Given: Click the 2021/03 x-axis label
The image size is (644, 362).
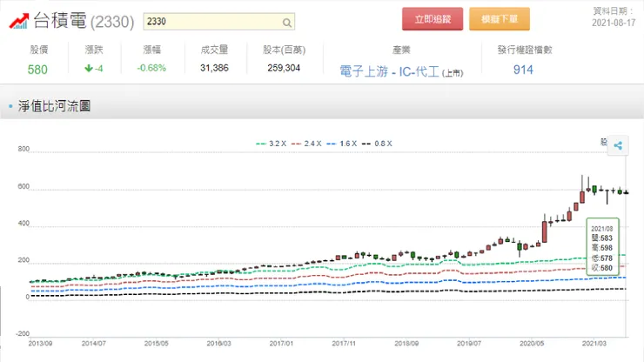Looking at the screenshot, I should click(x=594, y=343).
